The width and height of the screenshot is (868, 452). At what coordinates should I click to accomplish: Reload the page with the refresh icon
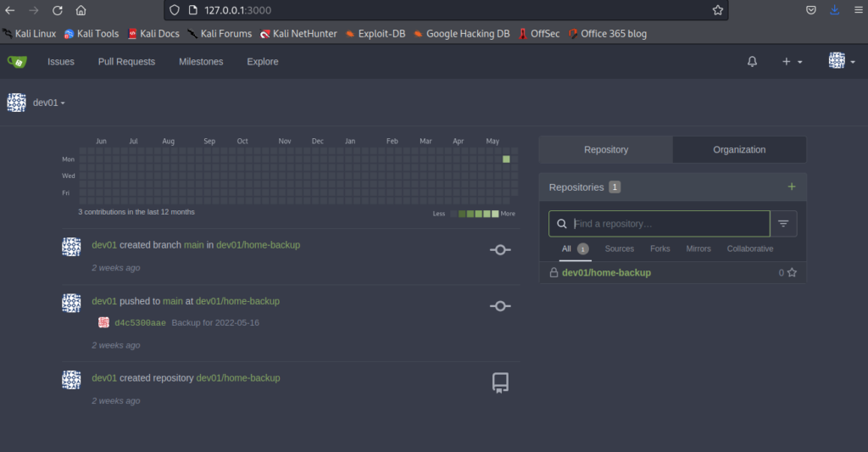point(57,10)
